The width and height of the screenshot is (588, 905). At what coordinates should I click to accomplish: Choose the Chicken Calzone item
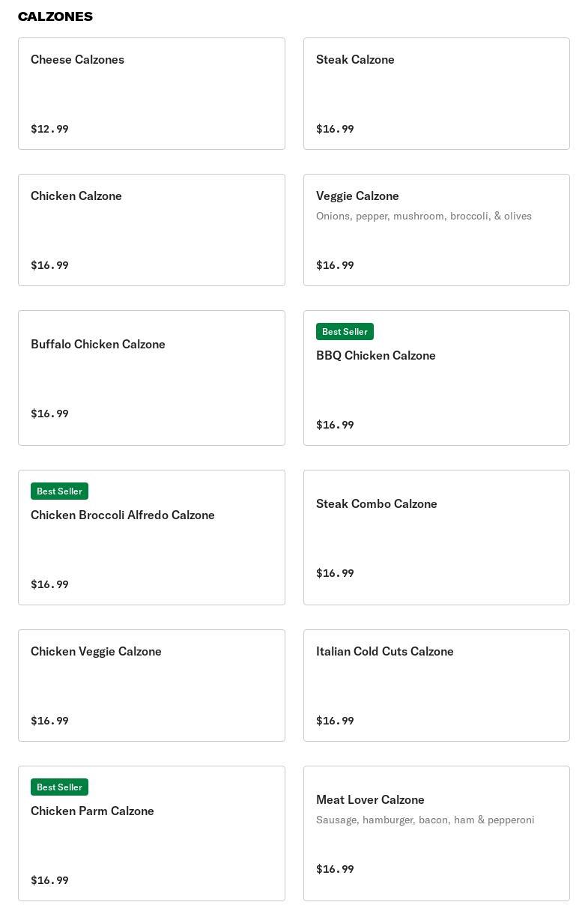(x=151, y=230)
